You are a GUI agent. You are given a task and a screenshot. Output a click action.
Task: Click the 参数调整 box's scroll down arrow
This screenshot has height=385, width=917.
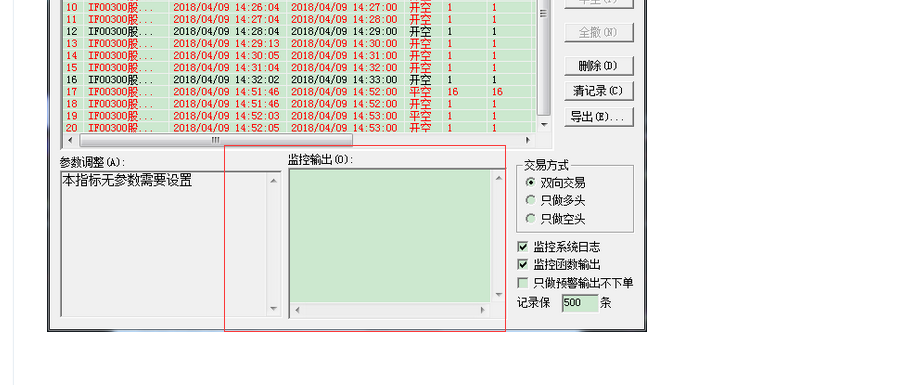pos(274,308)
